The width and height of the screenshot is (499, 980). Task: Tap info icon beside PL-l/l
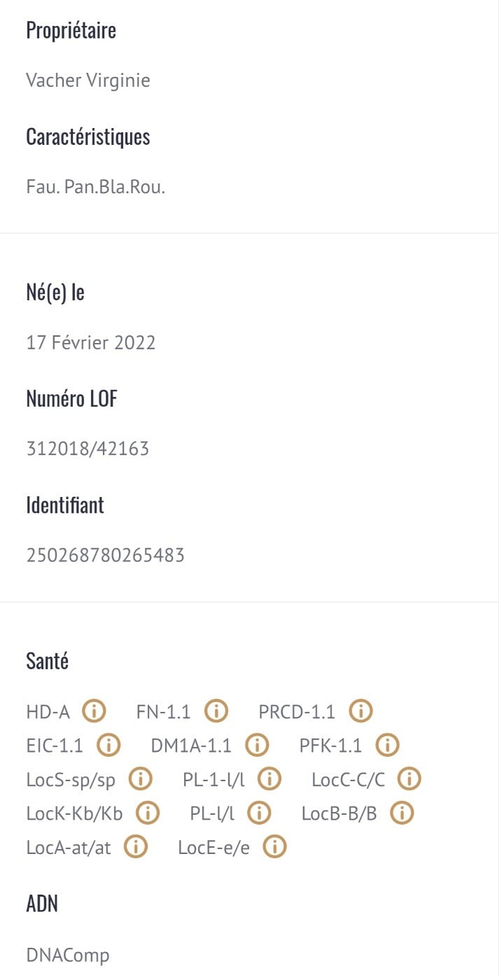coord(260,813)
